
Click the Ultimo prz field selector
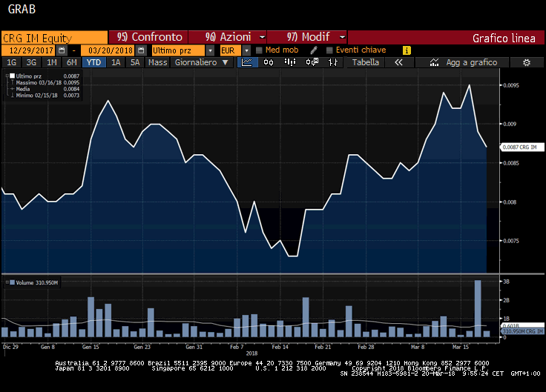[179, 50]
